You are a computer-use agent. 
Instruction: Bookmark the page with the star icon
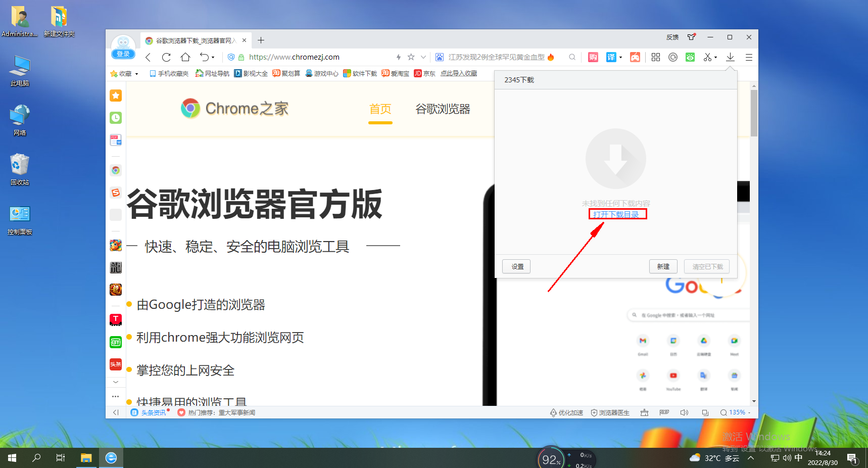coord(411,57)
